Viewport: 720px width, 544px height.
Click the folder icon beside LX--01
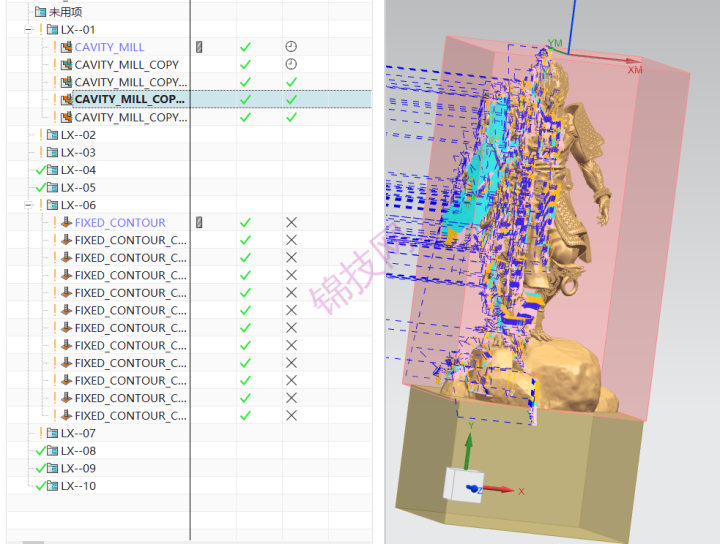coord(52,30)
